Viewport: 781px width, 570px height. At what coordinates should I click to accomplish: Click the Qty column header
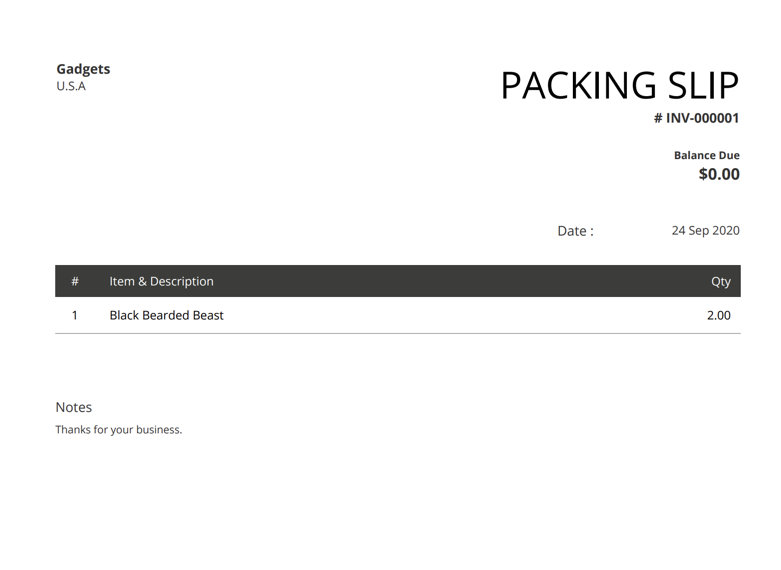(x=721, y=282)
